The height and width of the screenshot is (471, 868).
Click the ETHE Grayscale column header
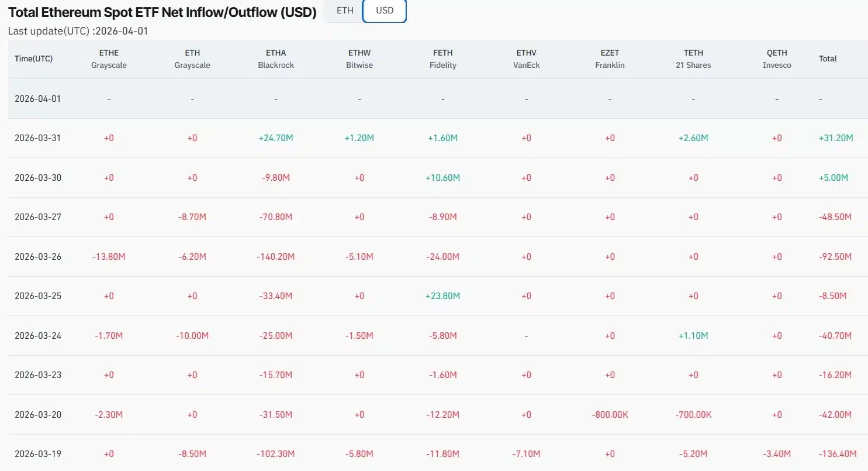coord(109,59)
